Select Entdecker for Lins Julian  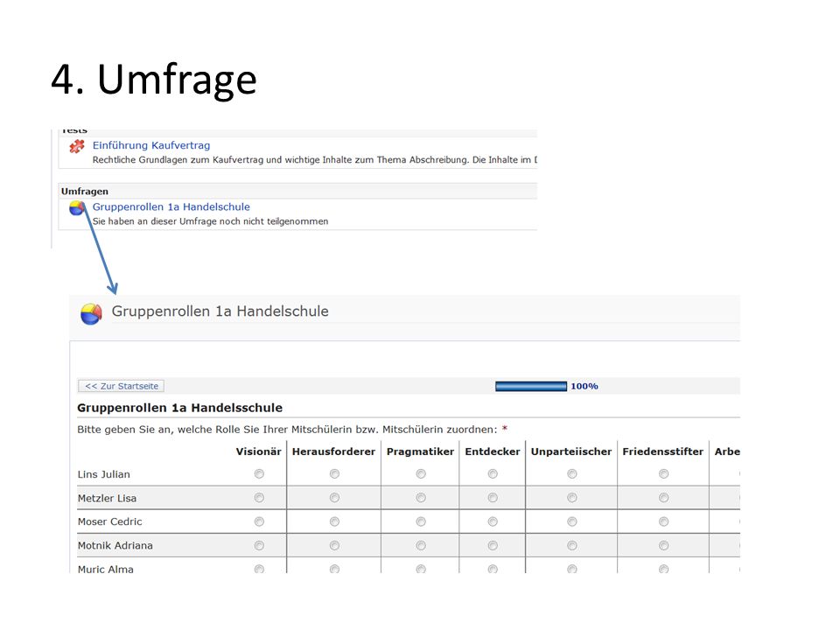[x=493, y=474]
